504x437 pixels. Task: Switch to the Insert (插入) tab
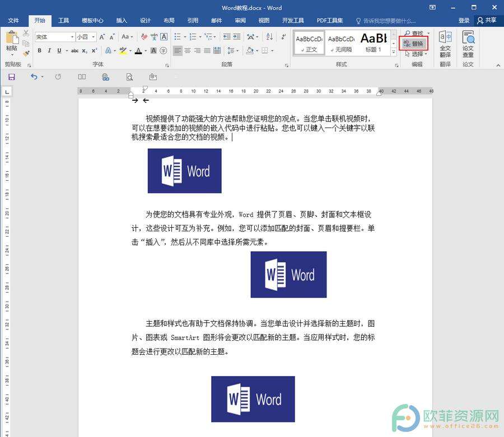[x=122, y=21]
